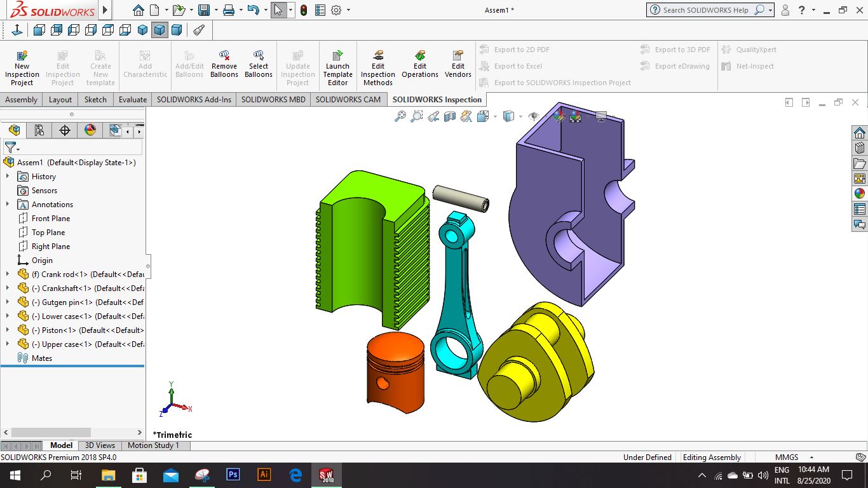868x488 pixels.
Task: Open the DisplayManager color sphere tab
Action: 90,130
